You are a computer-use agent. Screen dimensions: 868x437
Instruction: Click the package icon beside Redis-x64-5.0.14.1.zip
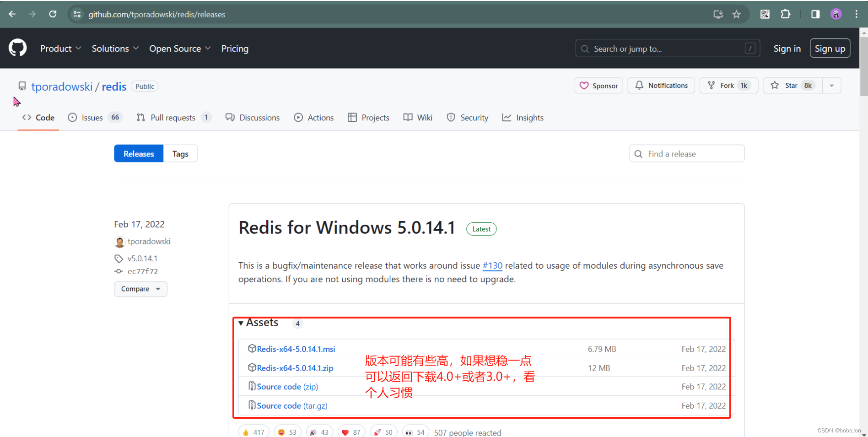point(252,367)
